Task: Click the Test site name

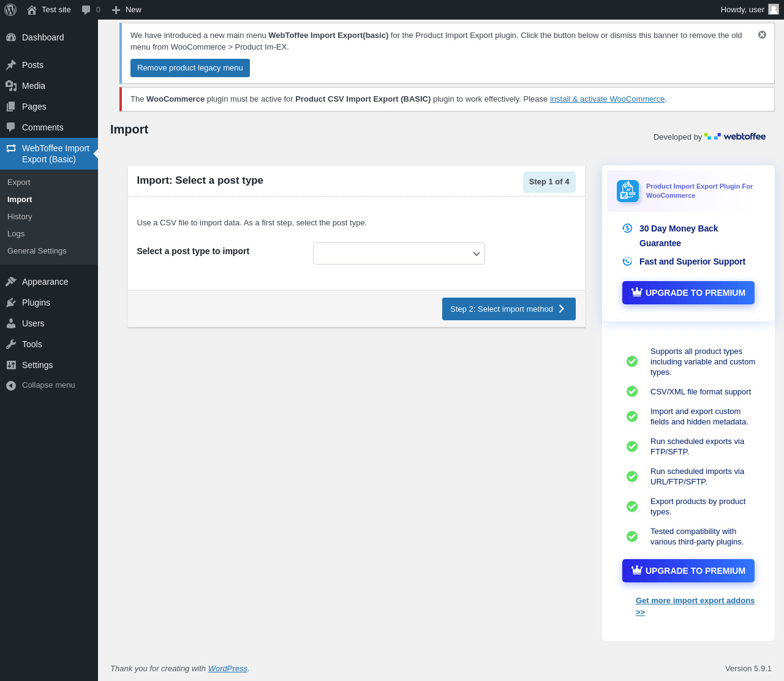Action: [x=56, y=10]
